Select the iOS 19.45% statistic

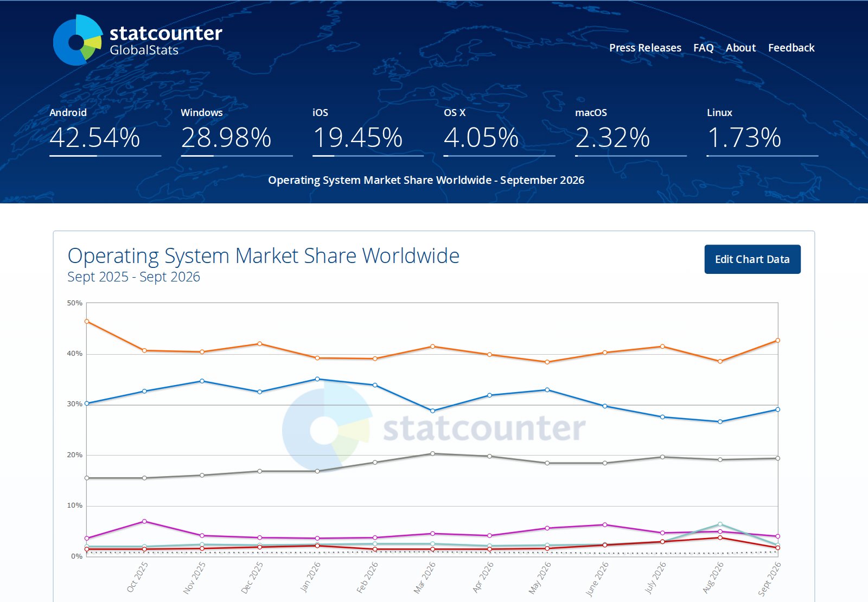point(368,131)
